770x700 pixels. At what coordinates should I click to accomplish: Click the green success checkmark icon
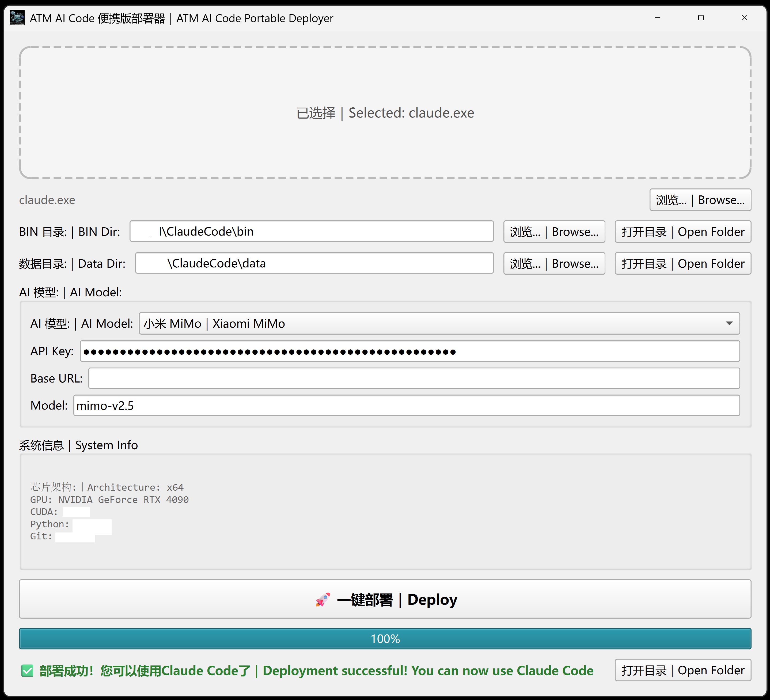(x=28, y=671)
